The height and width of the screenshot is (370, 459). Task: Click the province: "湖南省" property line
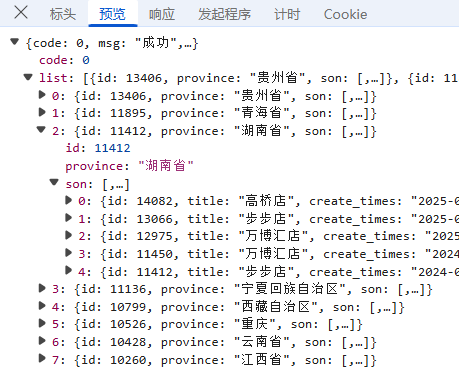point(129,166)
